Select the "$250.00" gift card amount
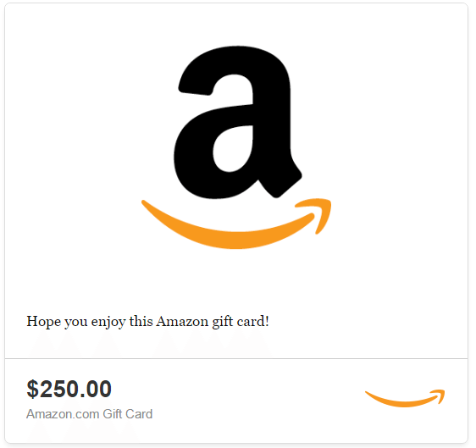476x448 pixels. [69, 389]
